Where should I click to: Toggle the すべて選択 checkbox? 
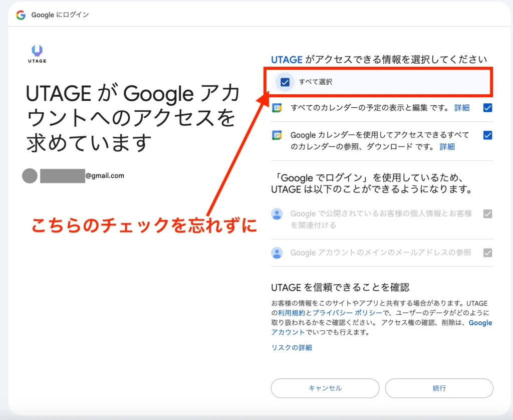[285, 82]
